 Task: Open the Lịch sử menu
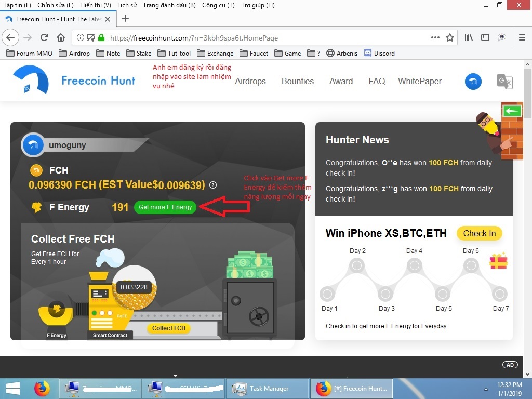(x=127, y=5)
